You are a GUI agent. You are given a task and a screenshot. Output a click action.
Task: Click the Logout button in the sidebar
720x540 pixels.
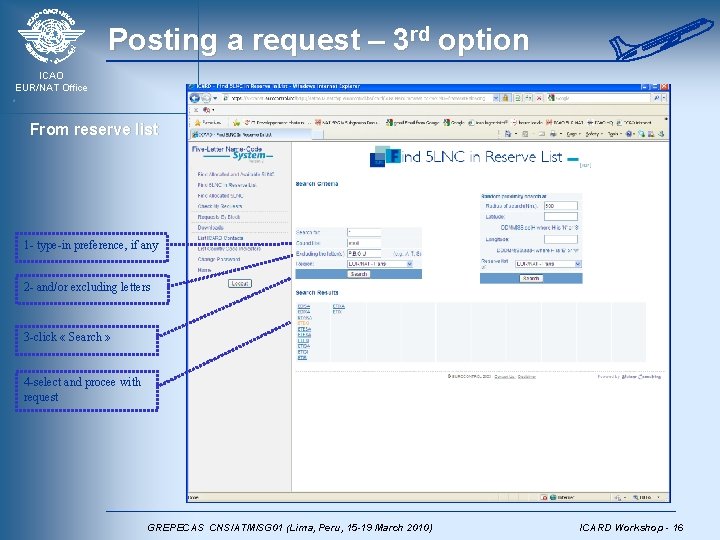[240, 283]
